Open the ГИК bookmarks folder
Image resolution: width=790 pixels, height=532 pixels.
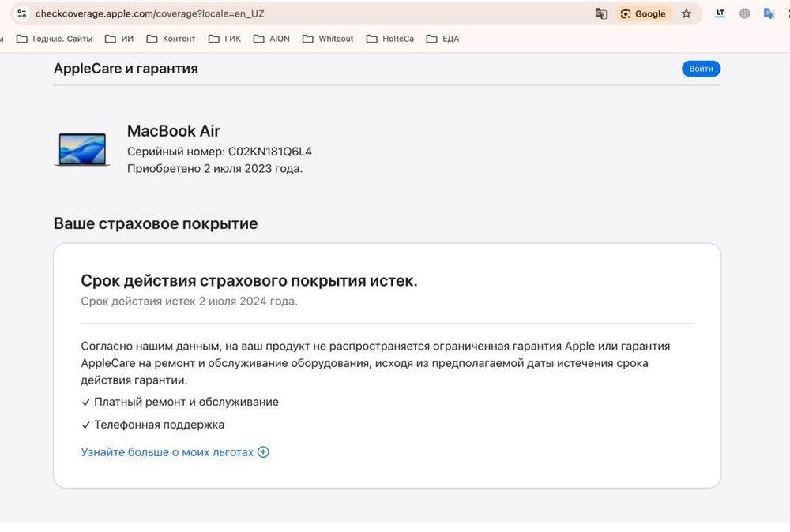(x=224, y=39)
